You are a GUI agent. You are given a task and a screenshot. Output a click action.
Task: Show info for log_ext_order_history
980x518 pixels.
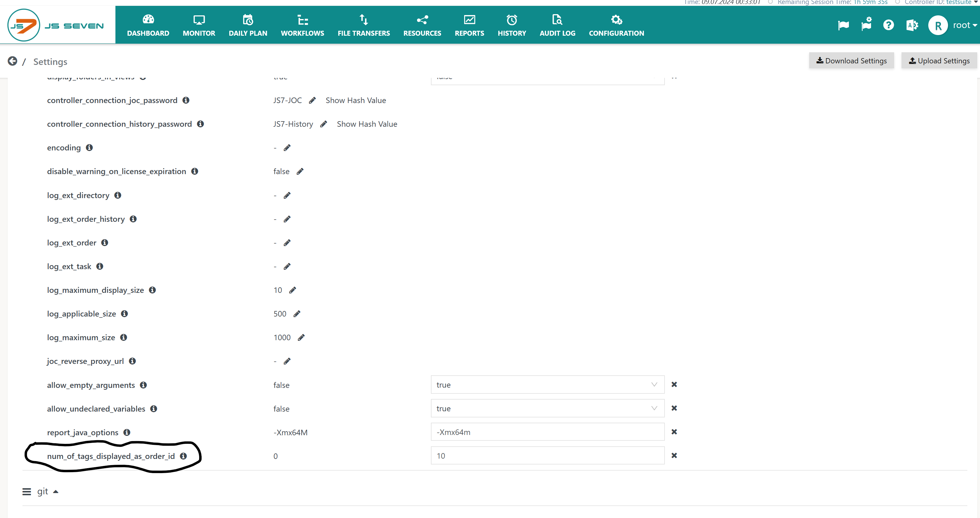[133, 219]
